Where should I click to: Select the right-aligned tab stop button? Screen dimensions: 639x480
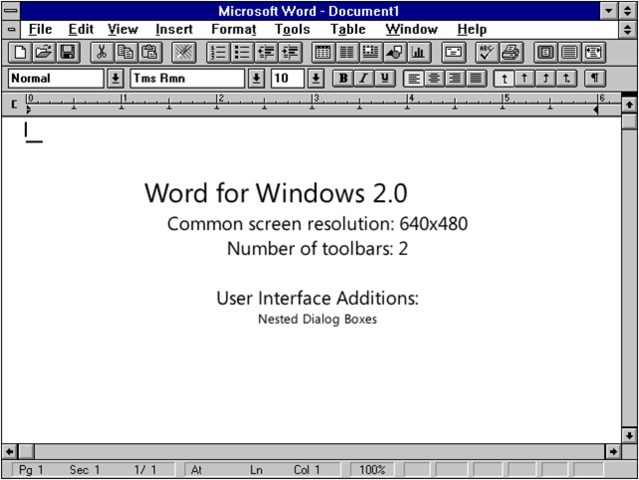click(546, 78)
